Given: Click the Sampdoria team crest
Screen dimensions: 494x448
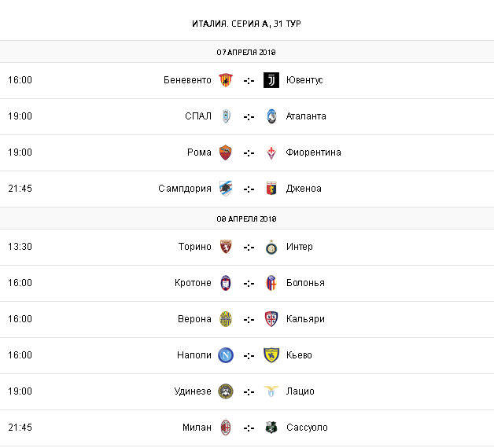Looking at the screenshot, I should (226, 189).
